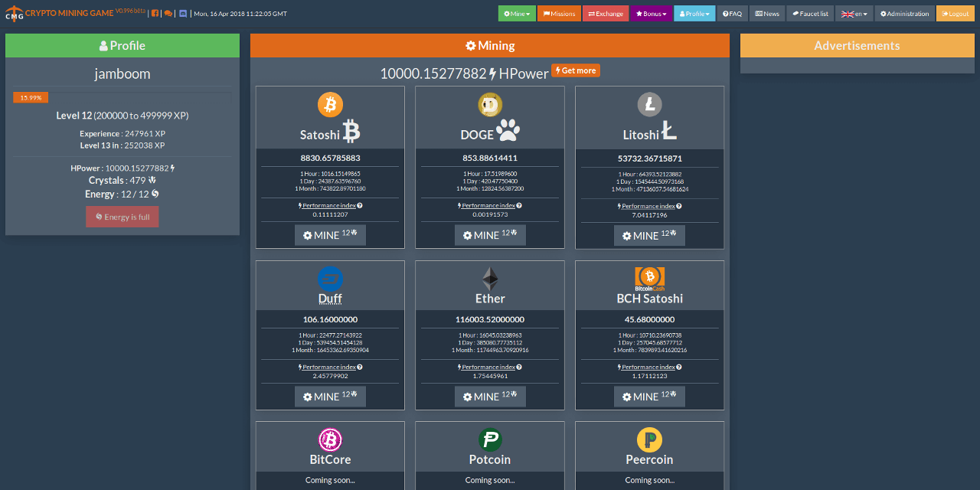Click the CMG pickaxe logo
Image resolution: width=980 pixels, height=490 pixels.
[x=14, y=14]
